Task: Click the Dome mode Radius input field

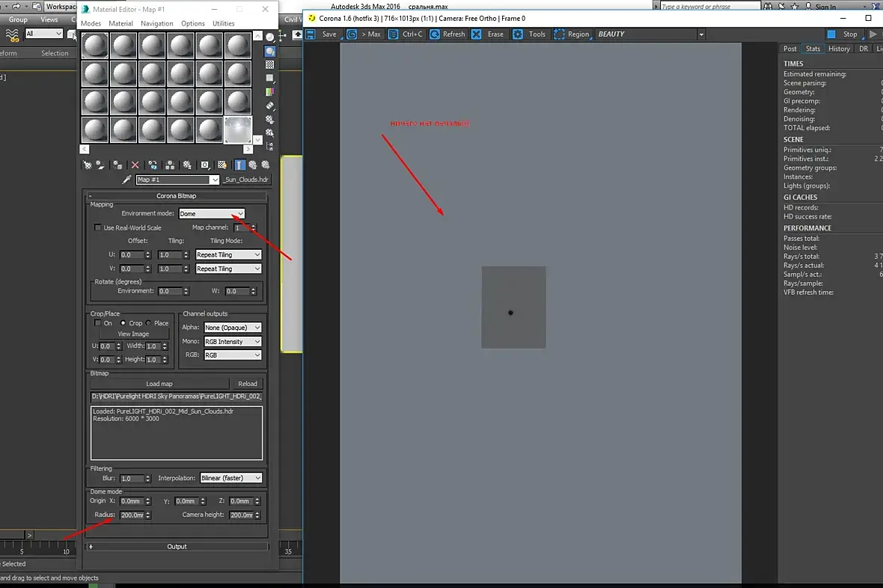Action: 132,515
